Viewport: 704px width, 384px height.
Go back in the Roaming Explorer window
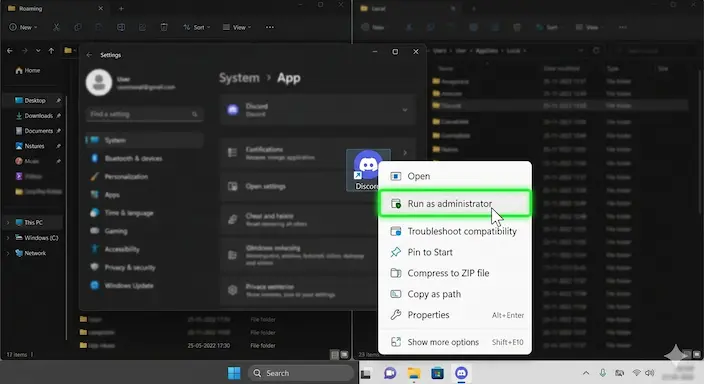pyautogui.click(x=10, y=51)
